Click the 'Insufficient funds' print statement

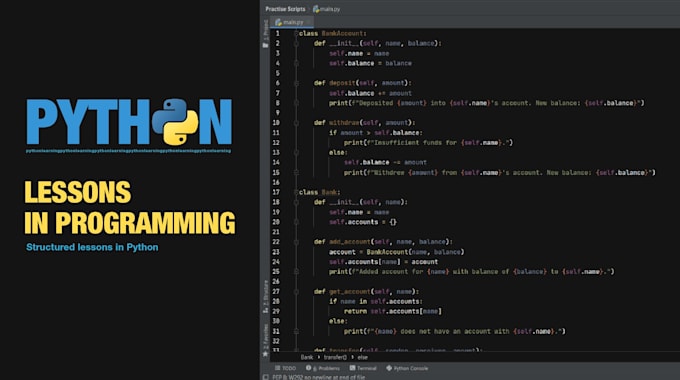[x=428, y=143]
